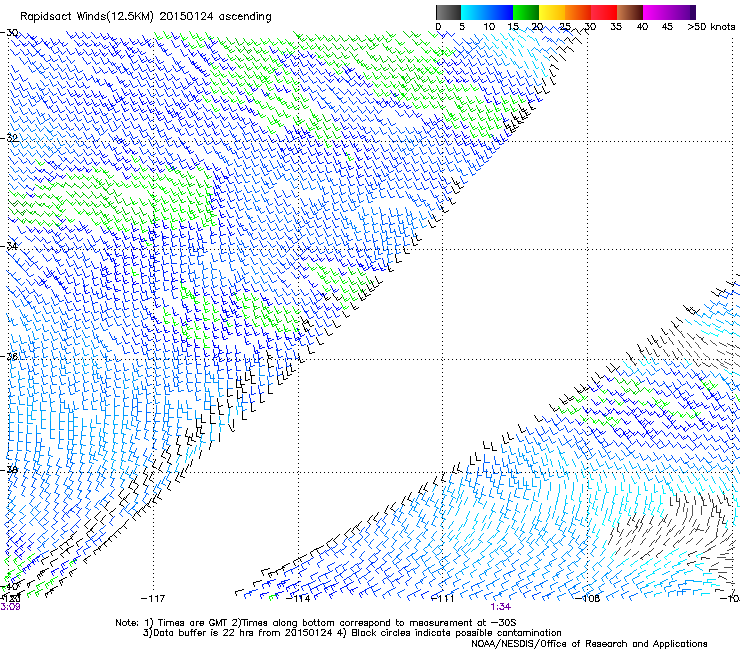Click the purple 45-50 knots legend swatch
740x650 pixels.
coord(682,12)
